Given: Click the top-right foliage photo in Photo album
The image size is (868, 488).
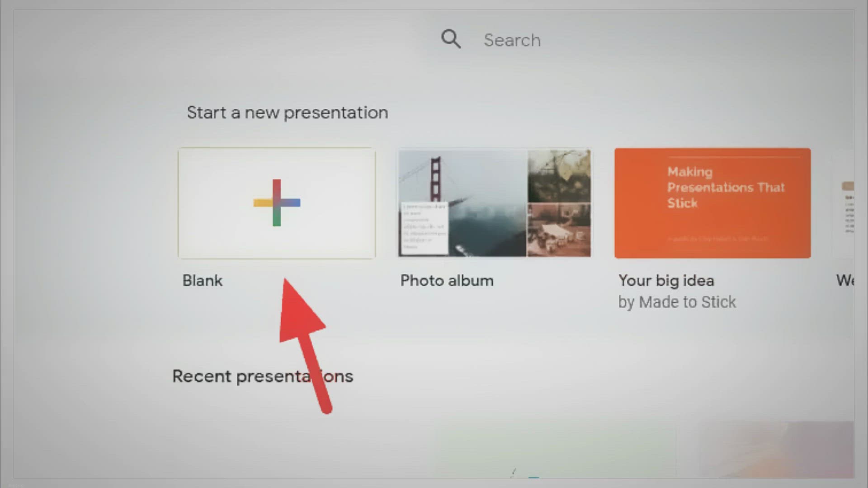Looking at the screenshot, I should (559, 176).
